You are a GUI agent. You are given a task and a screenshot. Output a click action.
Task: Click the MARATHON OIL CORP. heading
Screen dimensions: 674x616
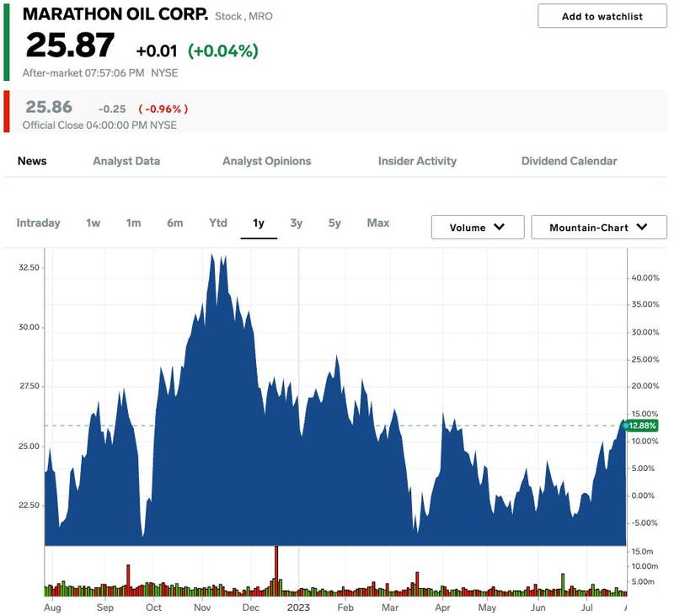click(x=115, y=14)
